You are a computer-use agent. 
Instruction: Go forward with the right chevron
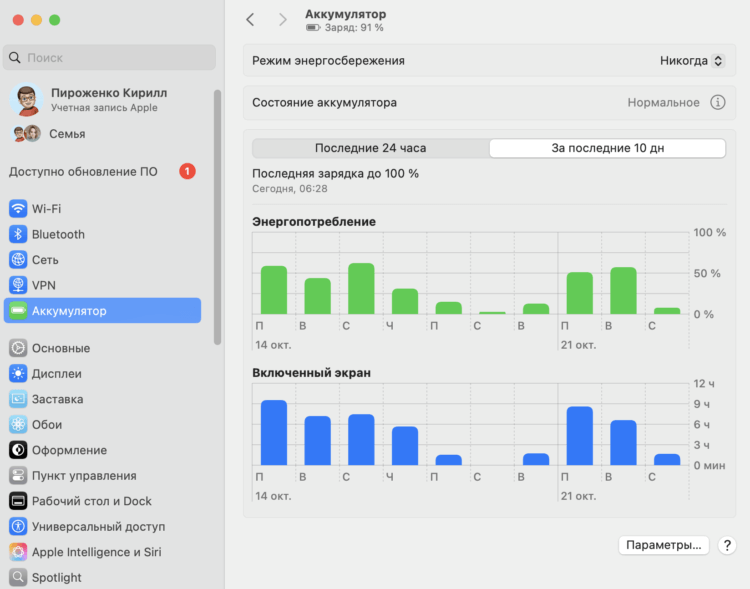283,20
